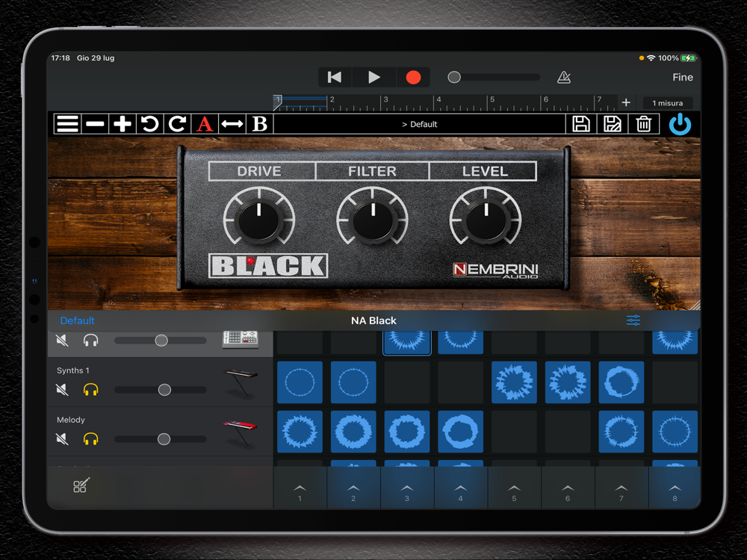
Task: Open the loop grid edit icon
Action: coord(81,485)
